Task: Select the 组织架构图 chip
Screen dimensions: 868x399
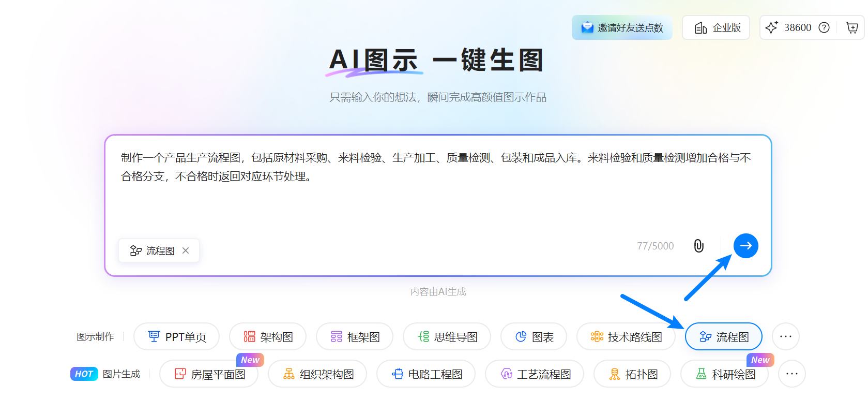Action: tap(317, 374)
